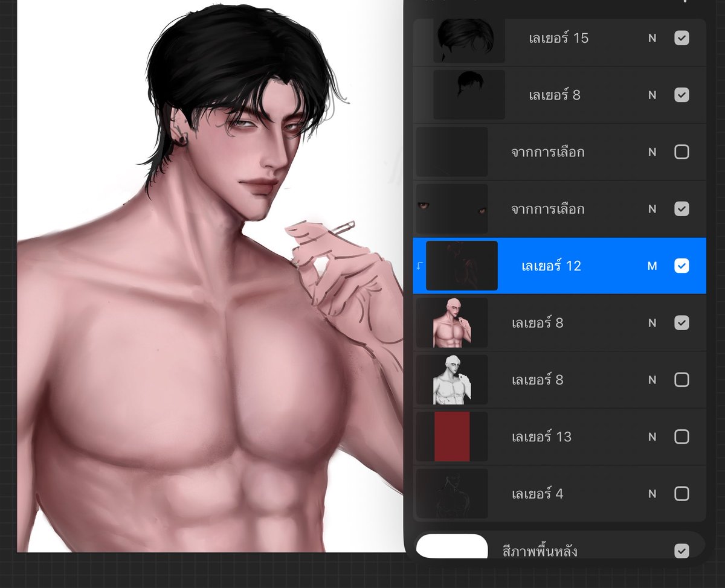This screenshot has height=588, width=725.
Task: Open blend mode menu "N" on เลเยอร์ 13
Action: pyautogui.click(x=652, y=436)
